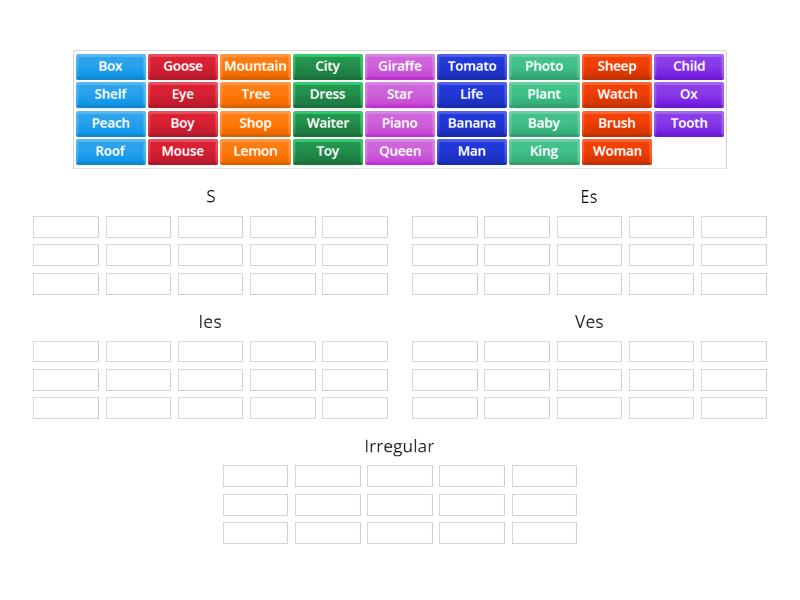Pick the orange Mountain tile
Image resolution: width=800 pixels, height=600 pixels.
point(255,67)
